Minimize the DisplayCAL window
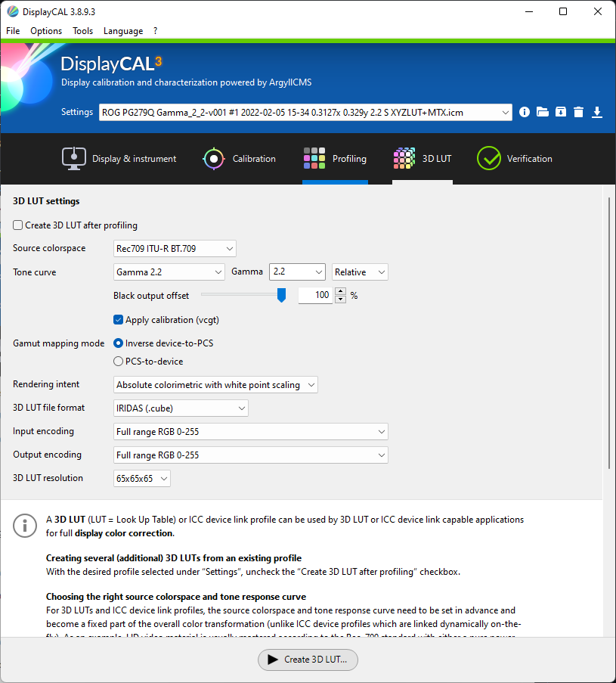The image size is (616, 683). click(x=529, y=12)
